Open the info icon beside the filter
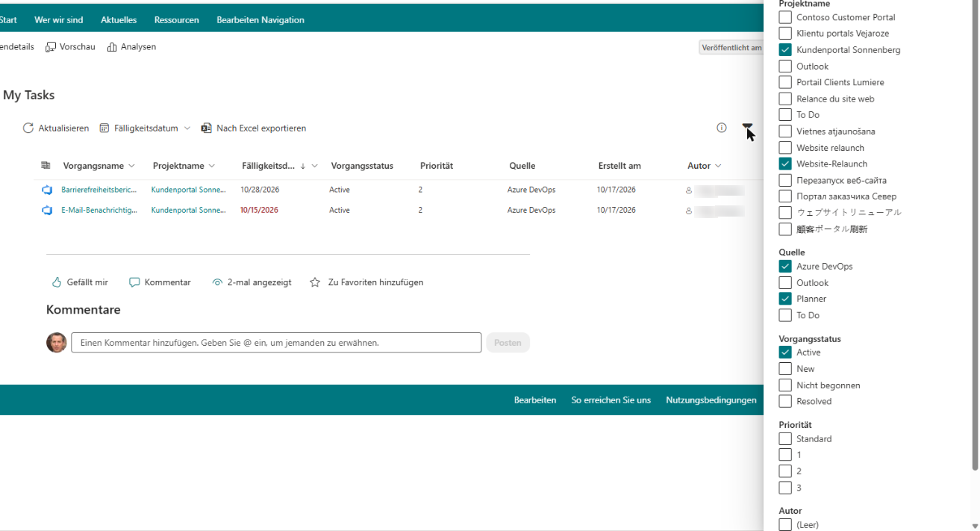Image resolution: width=980 pixels, height=531 pixels. pos(722,128)
